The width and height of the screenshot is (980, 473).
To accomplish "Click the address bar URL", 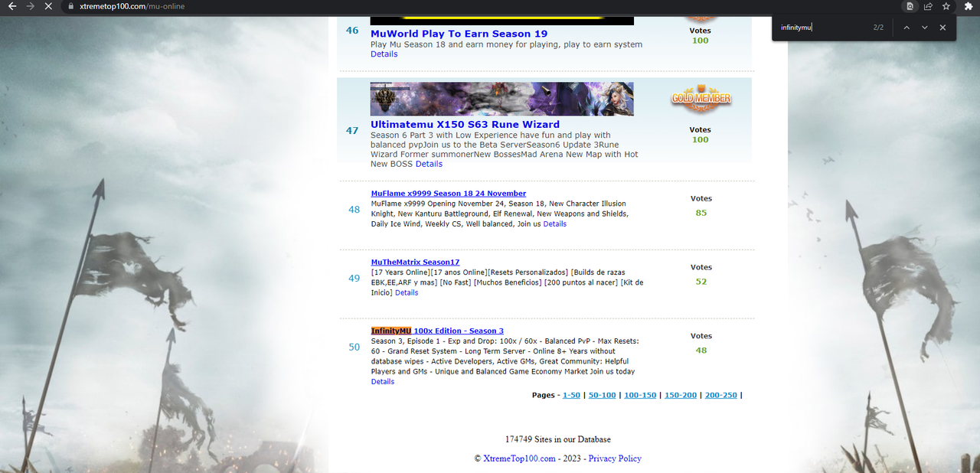I will [132, 6].
